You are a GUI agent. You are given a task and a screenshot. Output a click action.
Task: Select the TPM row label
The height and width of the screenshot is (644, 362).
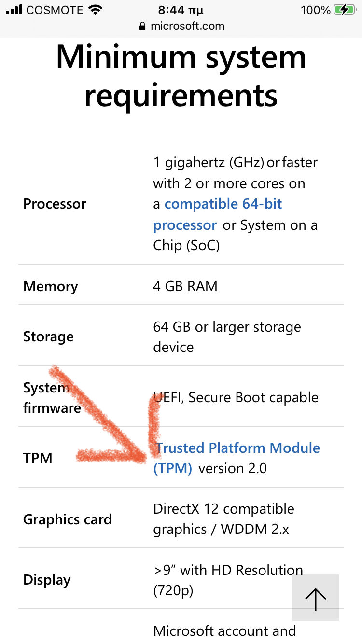click(38, 458)
